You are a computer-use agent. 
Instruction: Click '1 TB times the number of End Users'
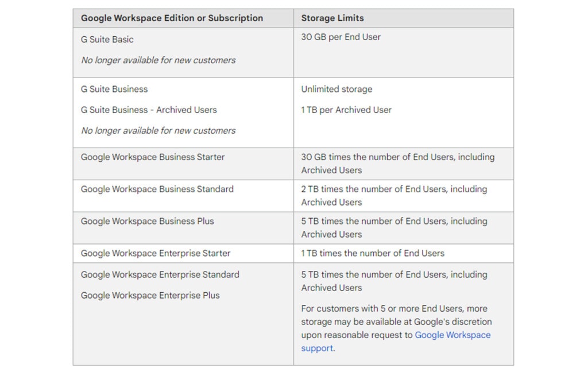pos(373,253)
